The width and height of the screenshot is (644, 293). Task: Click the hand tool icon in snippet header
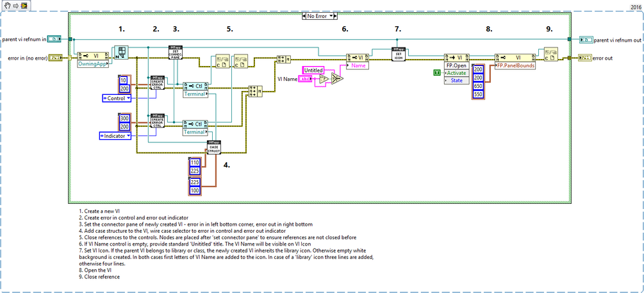tap(6, 4)
